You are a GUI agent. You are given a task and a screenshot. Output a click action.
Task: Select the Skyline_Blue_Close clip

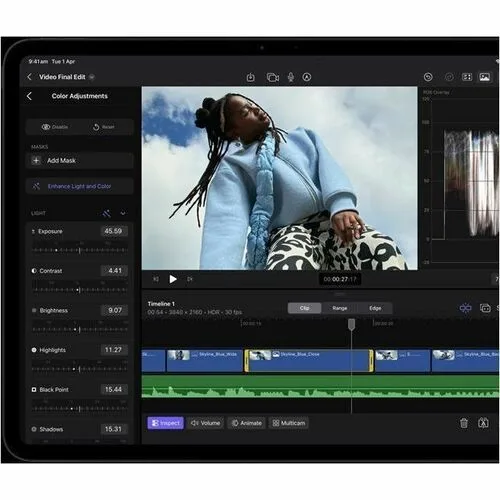[x=309, y=360]
